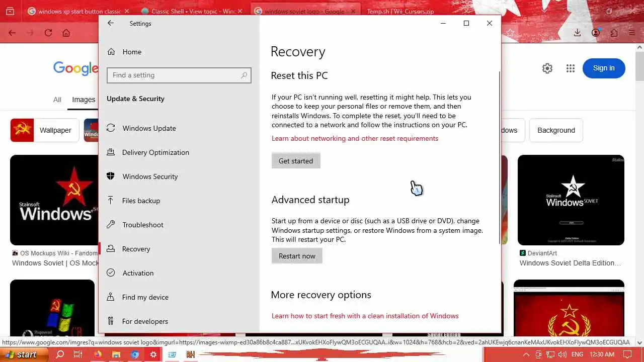Viewport: 644px width, 362px height.
Task: Open 'Windows Soviet Delta Edition...' title link
Action: [x=570, y=263]
